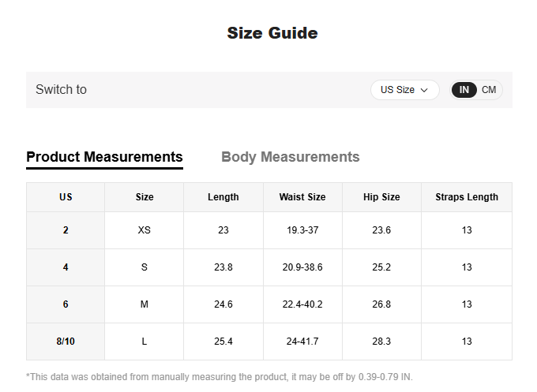Switch to the Body Measurements tab

[x=290, y=157]
